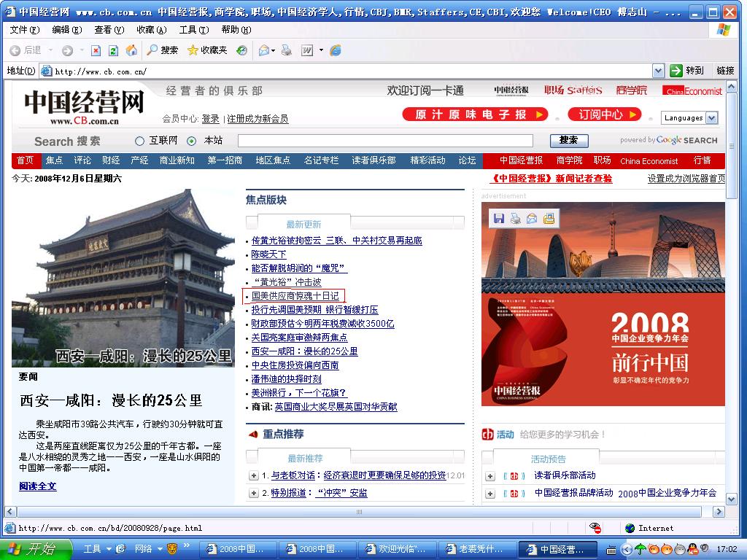Stop page loading with the red X icon
Image resolution: width=747 pixels, height=560 pixels.
96,50
